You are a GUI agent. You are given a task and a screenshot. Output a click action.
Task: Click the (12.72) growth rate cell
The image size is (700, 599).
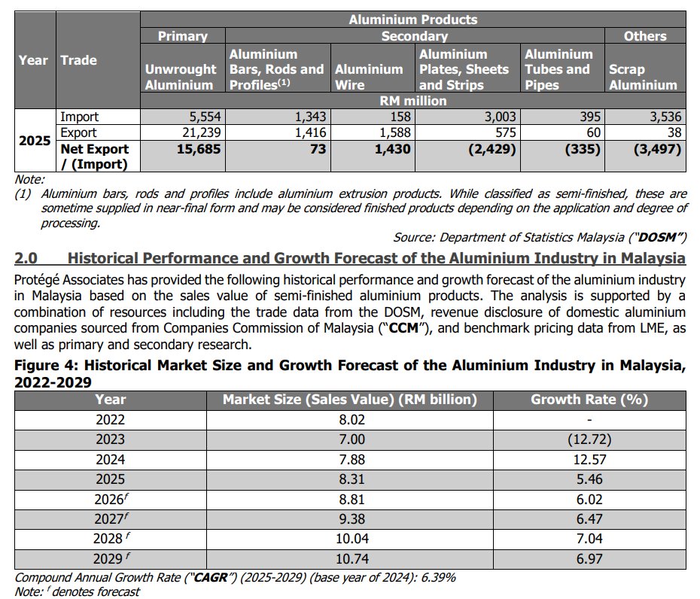(589, 439)
